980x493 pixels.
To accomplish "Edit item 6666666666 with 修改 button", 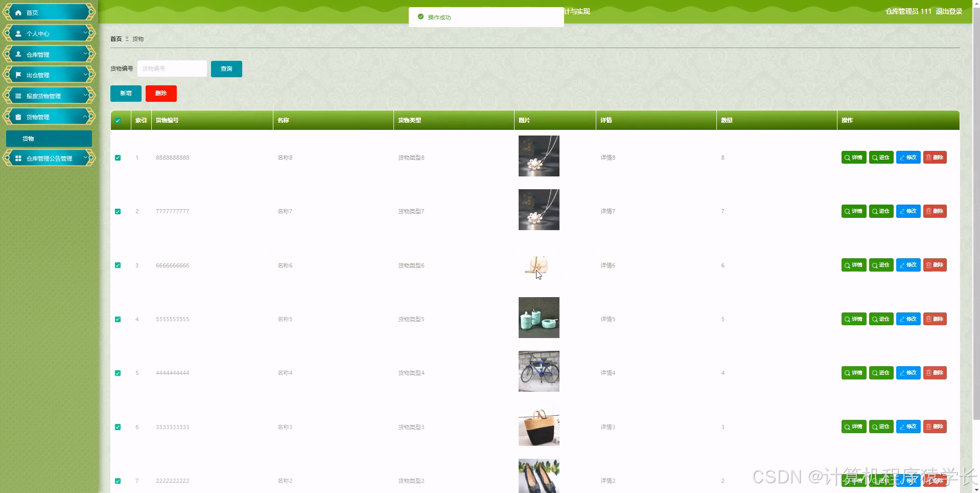I will [x=908, y=265].
